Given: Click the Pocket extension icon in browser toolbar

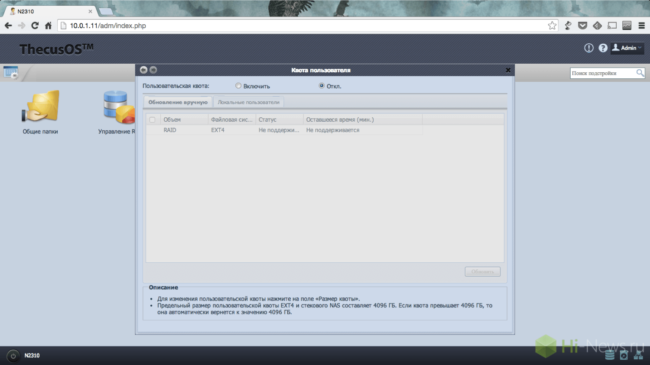Looking at the screenshot, I should click(x=582, y=26).
